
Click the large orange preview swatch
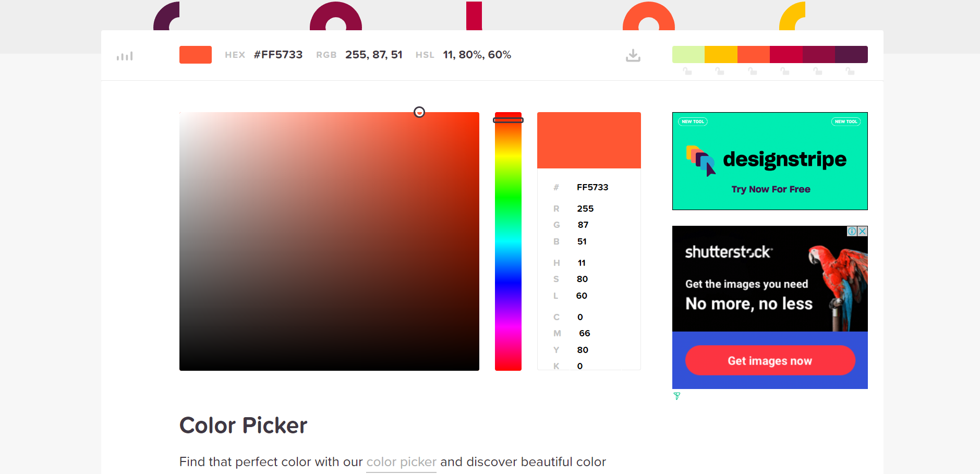[x=589, y=140]
